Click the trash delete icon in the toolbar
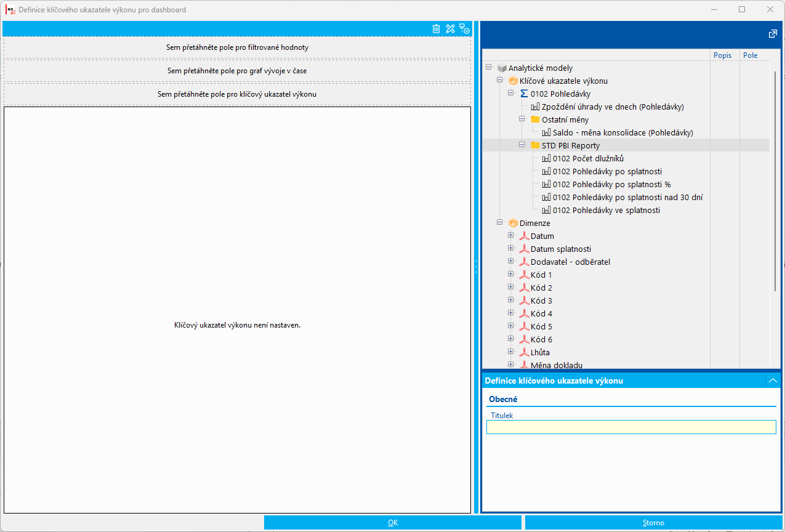Image resolution: width=785 pixels, height=532 pixels. 436,29
